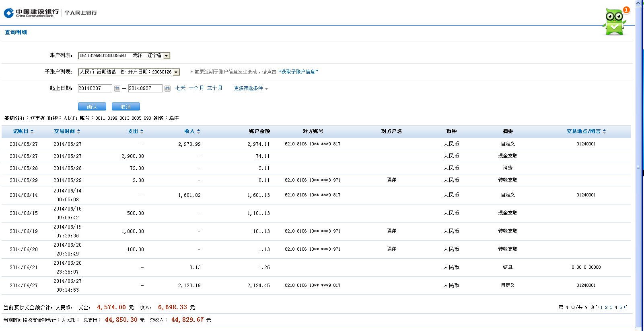Viewport: 644px width, 331px height.
Task: Go to next page using arrow
Action: (625, 307)
